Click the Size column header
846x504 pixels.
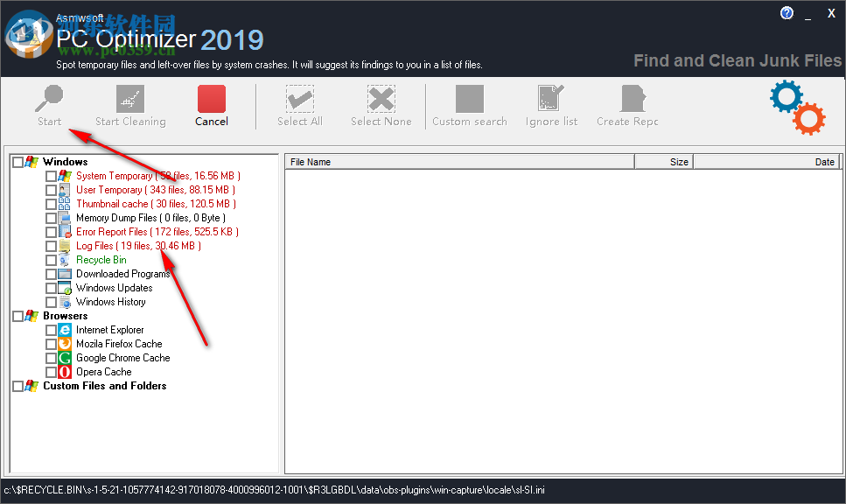click(x=674, y=161)
